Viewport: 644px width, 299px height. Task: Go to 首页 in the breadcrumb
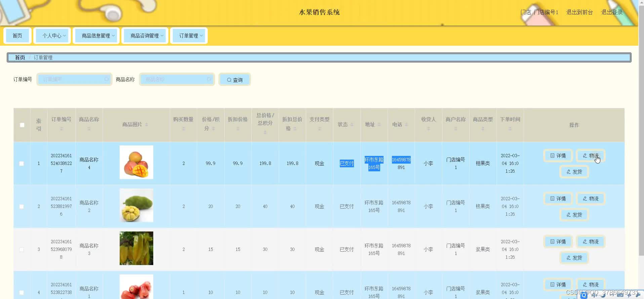pyautogui.click(x=20, y=57)
